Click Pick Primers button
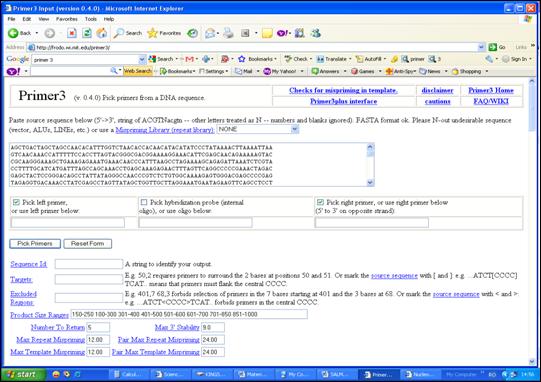The image size is (541, 382). click(x=35, y=244)
